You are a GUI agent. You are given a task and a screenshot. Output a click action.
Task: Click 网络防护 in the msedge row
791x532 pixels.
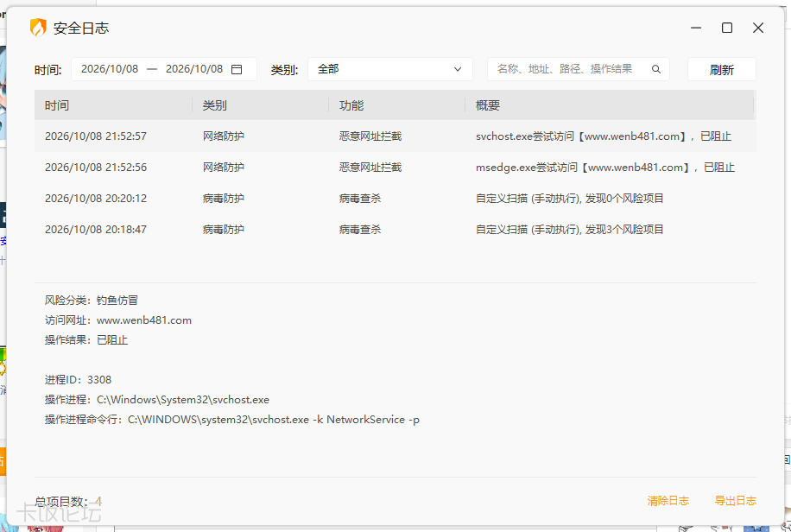(x=224, y=167)
